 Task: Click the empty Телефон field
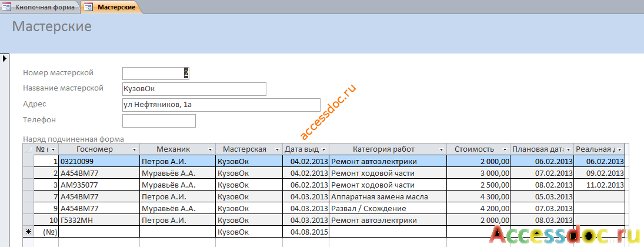pos(159,121)
